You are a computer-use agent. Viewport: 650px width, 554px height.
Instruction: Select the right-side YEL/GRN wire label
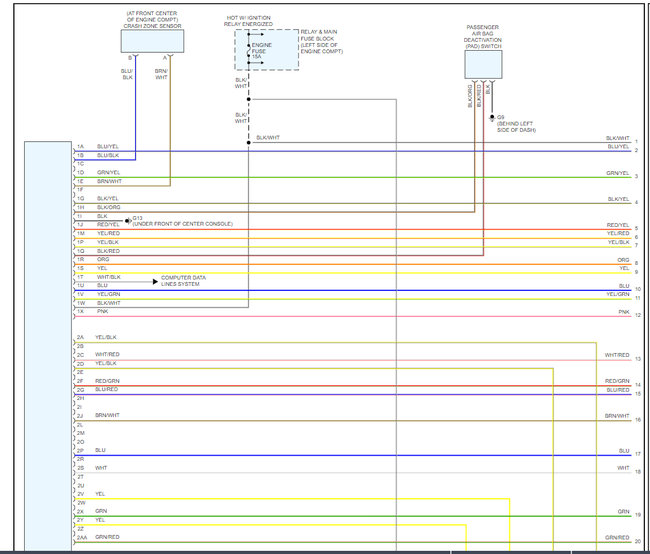tap(618, 294)
